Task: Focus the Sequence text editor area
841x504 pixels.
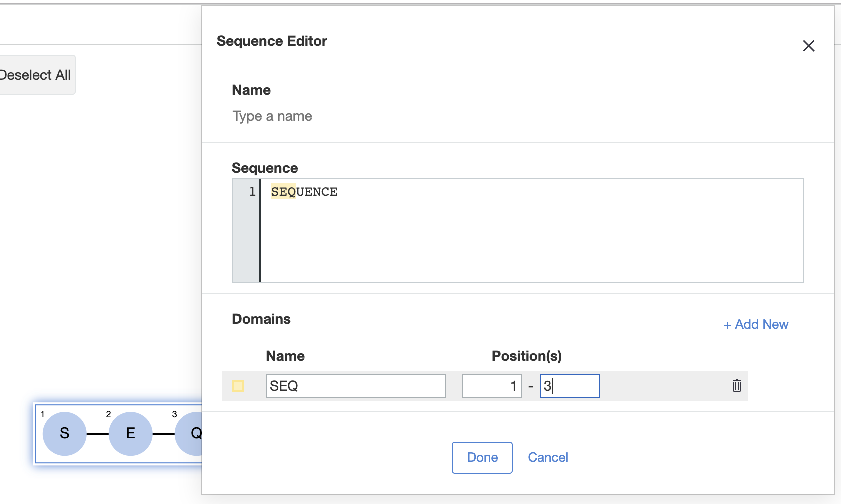Action: pyautogui.click(x=531, y=235)
